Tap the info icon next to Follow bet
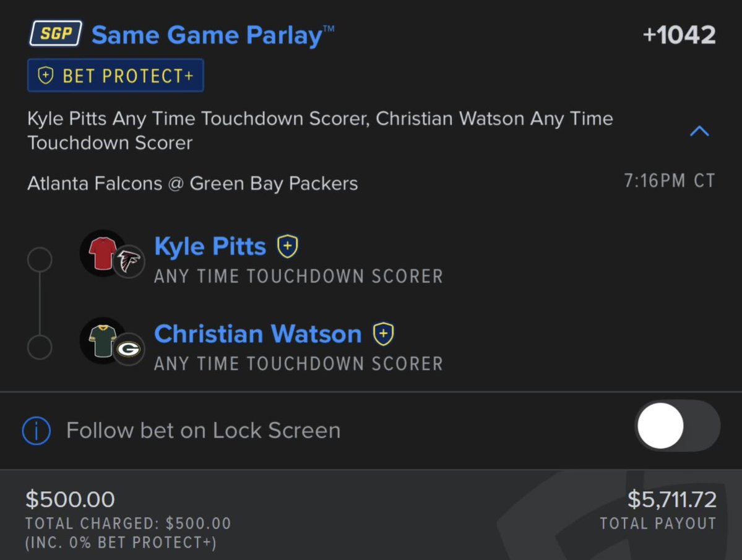The height and width of the screenshot is (560, 742). 37,431
